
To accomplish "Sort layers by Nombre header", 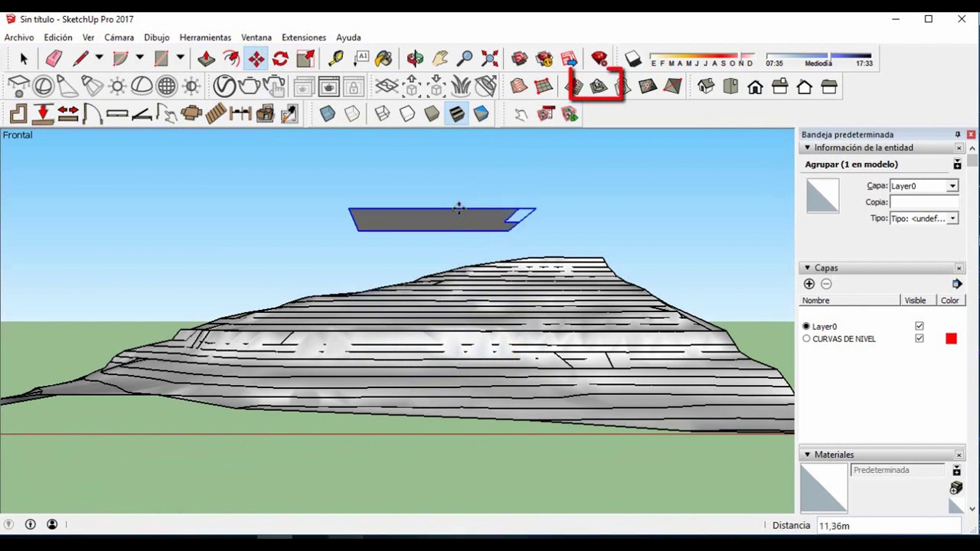I will click(848, 301).
